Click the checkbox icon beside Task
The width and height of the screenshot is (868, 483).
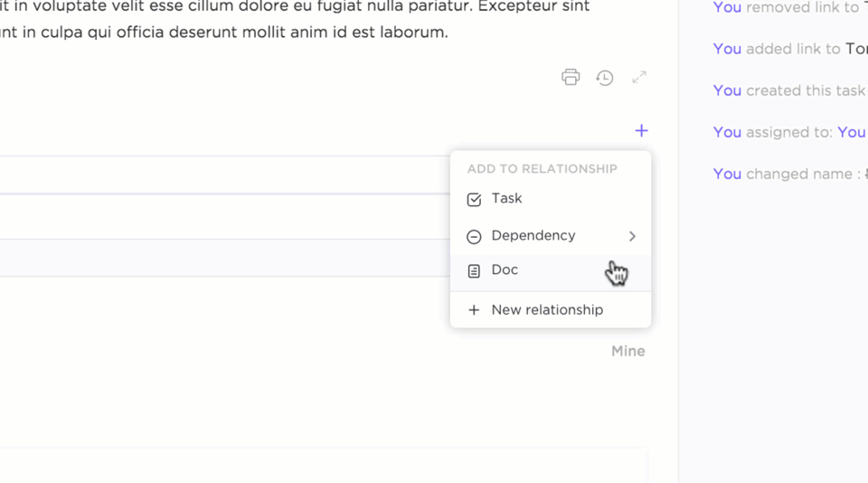coord(474,199)
